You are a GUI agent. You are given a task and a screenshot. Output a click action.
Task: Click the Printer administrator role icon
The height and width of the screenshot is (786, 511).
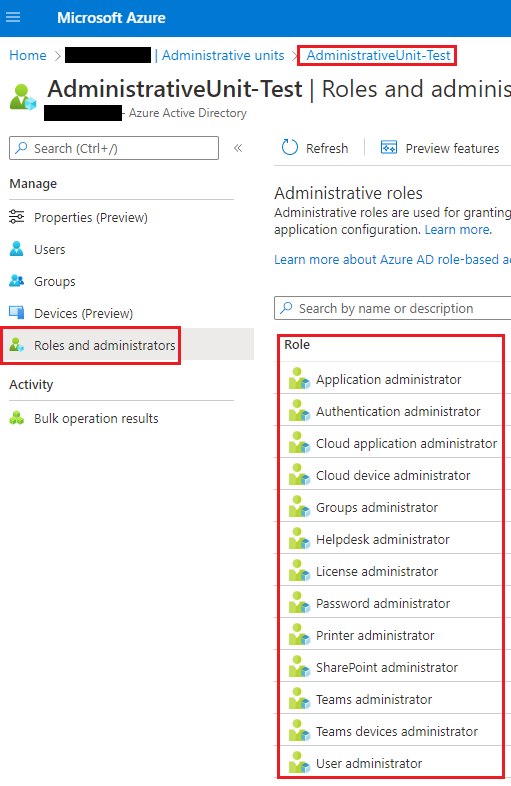pos(299,636)
